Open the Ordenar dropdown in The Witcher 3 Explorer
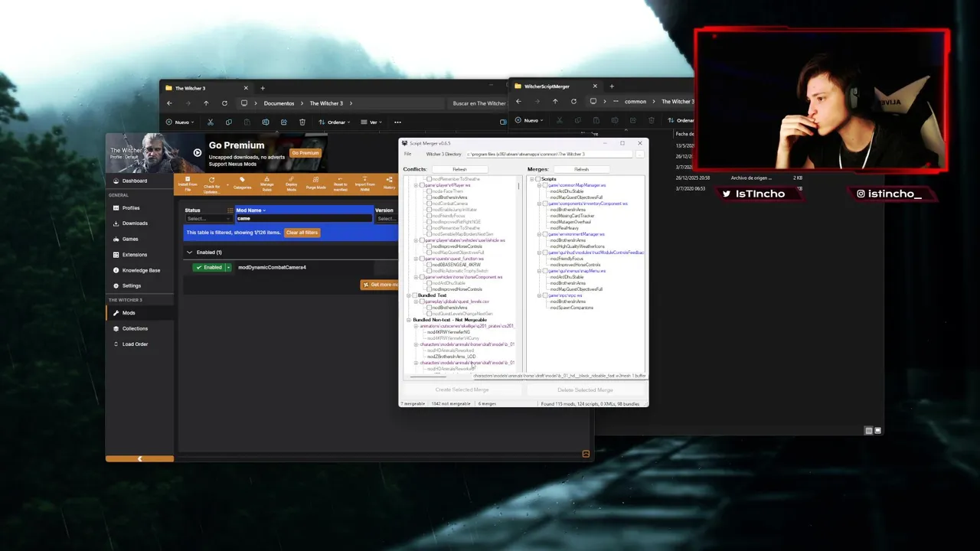980x551 pixels. coord(335,122)
